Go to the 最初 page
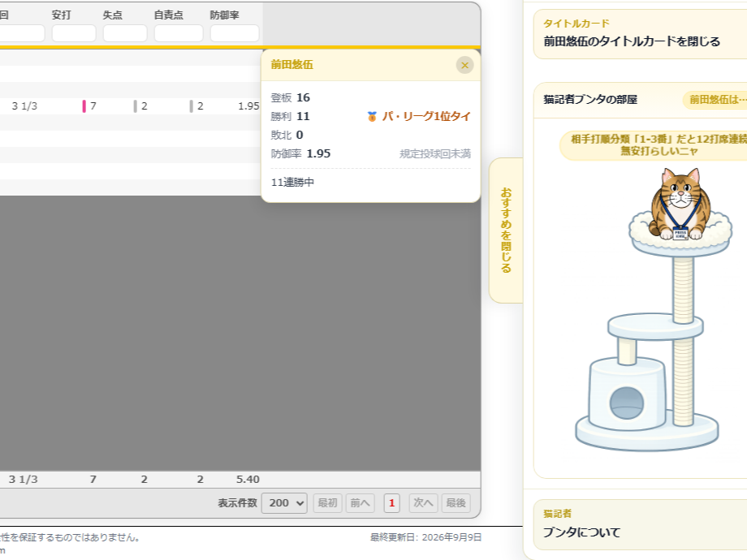The image size is (747, 560). [x=327, y=503]
